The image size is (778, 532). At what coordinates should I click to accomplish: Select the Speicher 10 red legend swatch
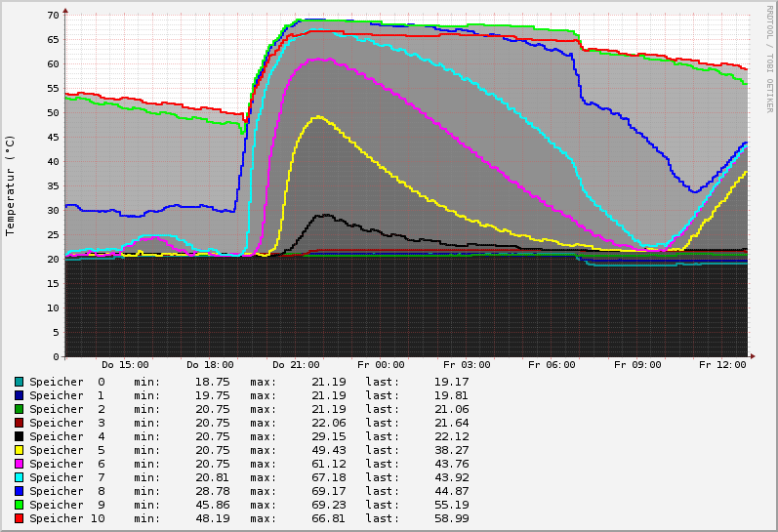click(19, 518)
